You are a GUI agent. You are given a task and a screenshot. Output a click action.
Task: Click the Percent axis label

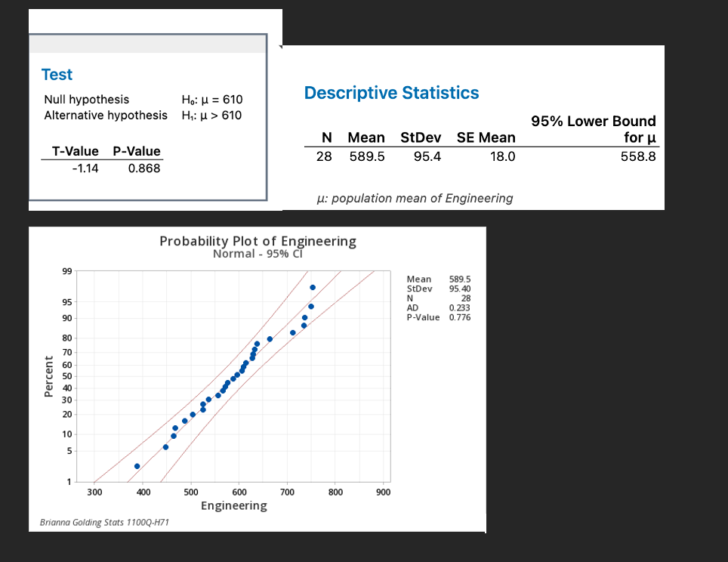coord(50,376)
